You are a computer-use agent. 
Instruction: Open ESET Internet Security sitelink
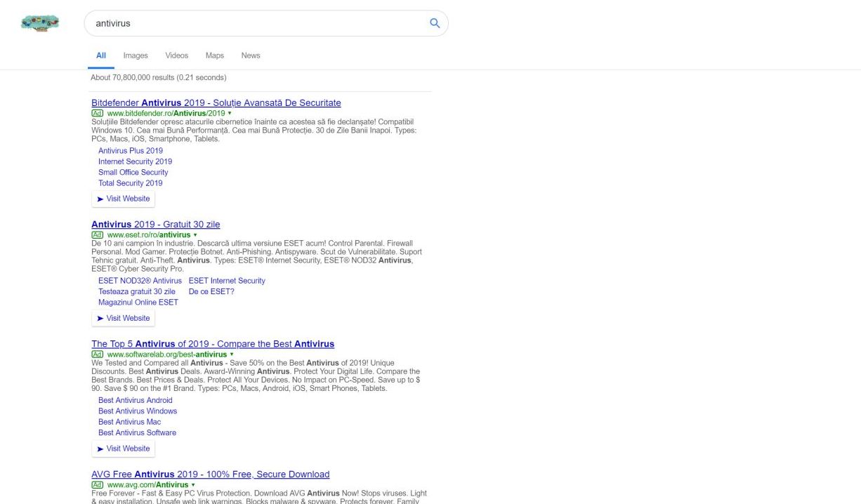[227, 281]
